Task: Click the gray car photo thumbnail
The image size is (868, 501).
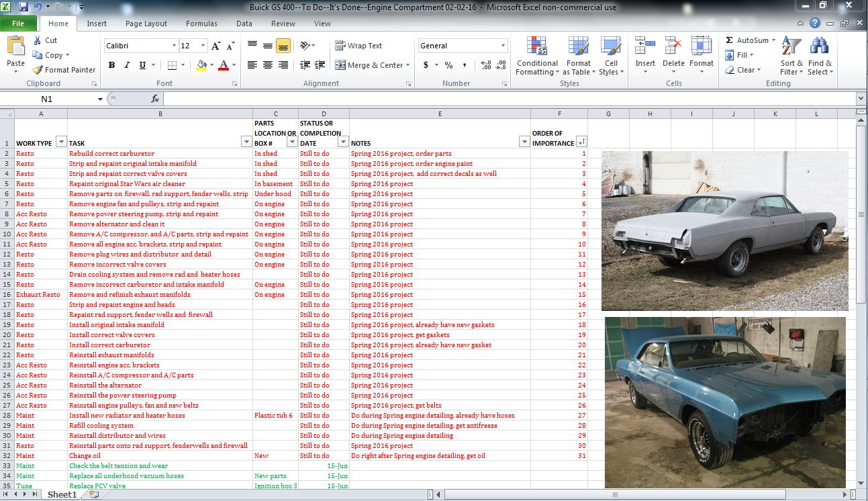Action: click(724, 230)
